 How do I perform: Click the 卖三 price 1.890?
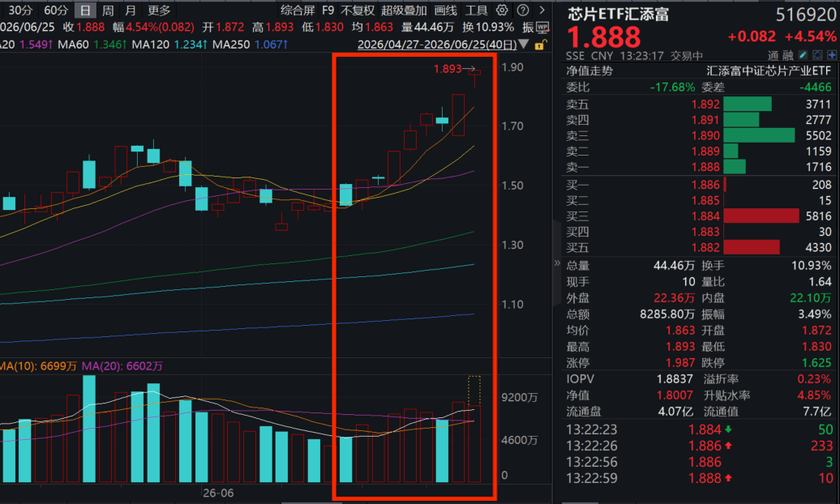click(x=705, y=135)
